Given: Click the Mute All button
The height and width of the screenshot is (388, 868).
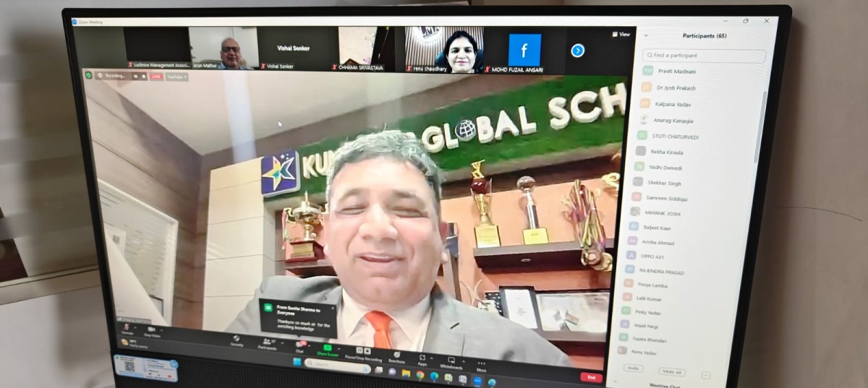Looking at the screenshot, I should 673,372.
